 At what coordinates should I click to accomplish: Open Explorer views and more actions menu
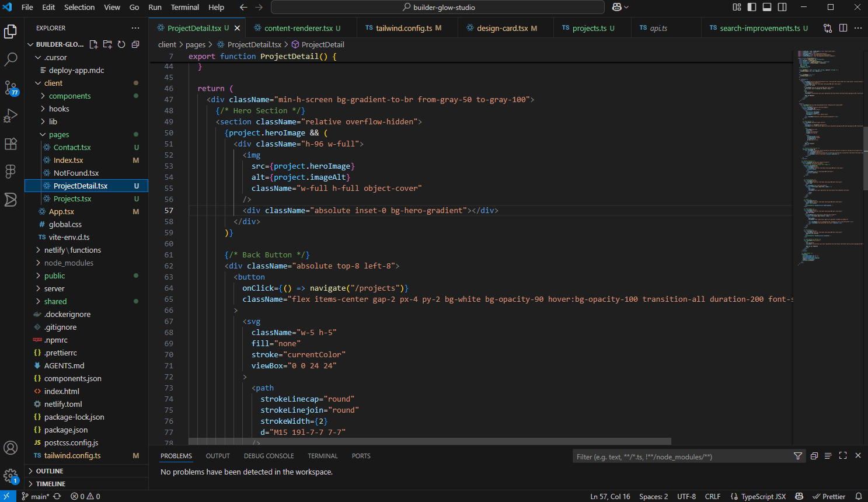click(x=135, y=28)
